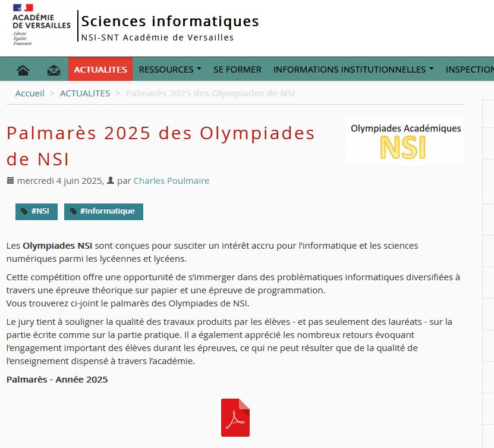Click the calendar icon beside the date

(x=10, y=181)
